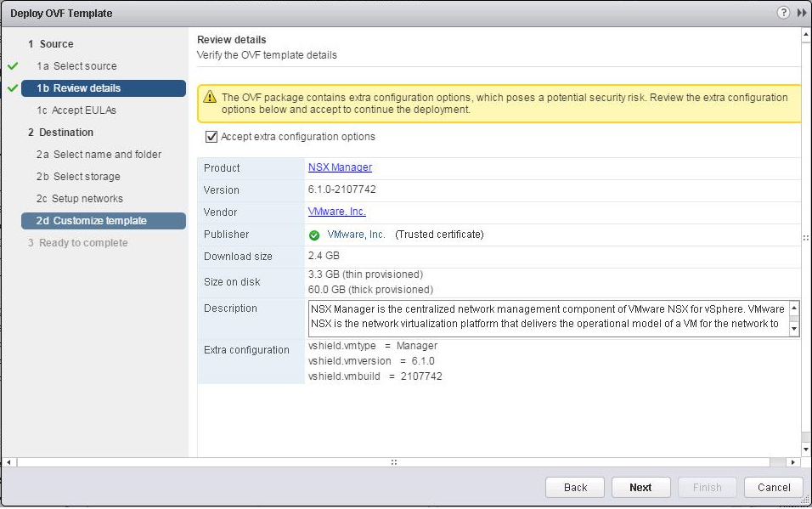Click the Finish button
The width and height of the screenshot is (812, 509).
point(707,487)
